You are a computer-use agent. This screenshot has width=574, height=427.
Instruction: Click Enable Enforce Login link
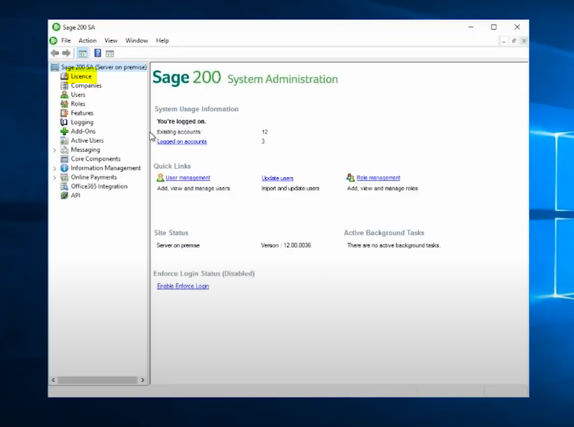point(183,286)
